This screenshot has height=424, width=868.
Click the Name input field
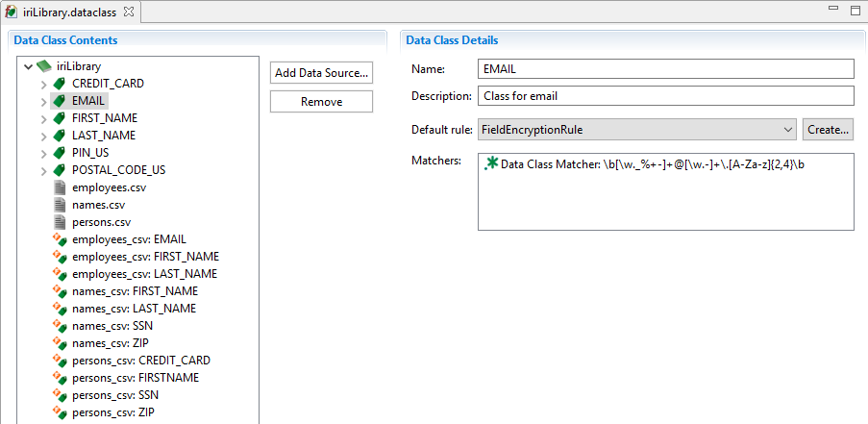pyautogui.click(x=665, y=68)
